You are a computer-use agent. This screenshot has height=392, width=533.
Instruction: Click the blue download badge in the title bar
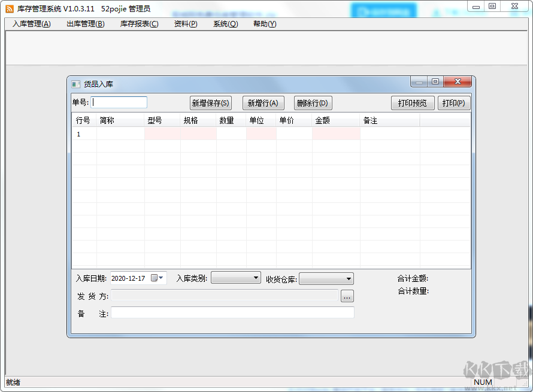[x=383, y=10]
